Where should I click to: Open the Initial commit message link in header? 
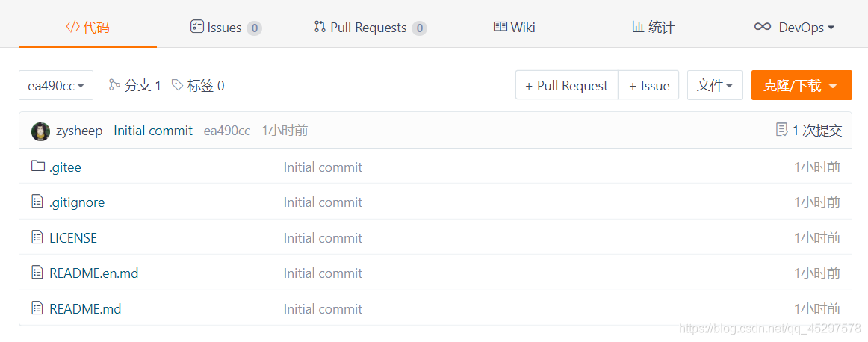pos(153,131)
